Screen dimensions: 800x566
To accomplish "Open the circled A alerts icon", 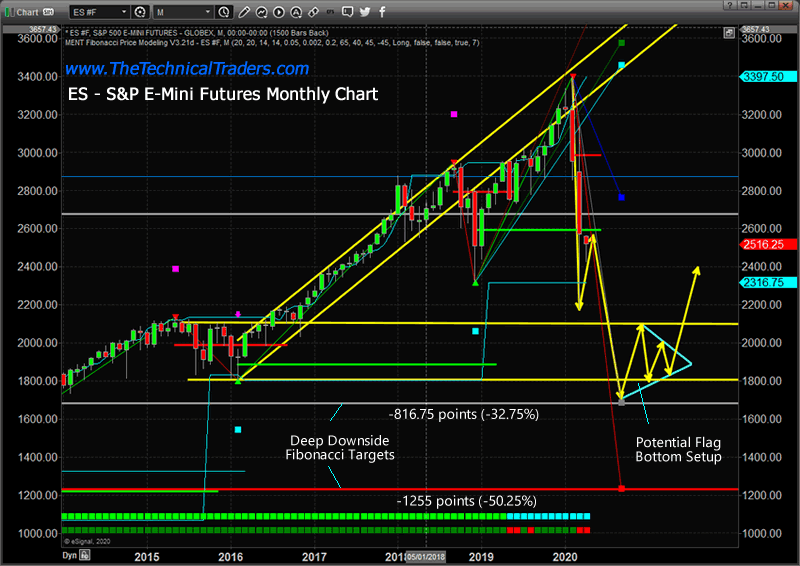I will click(296, 12).
